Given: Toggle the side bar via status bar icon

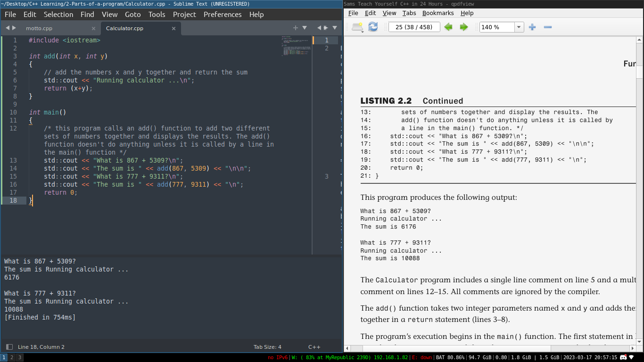Looking at the screenshot, I should (9, 347).
